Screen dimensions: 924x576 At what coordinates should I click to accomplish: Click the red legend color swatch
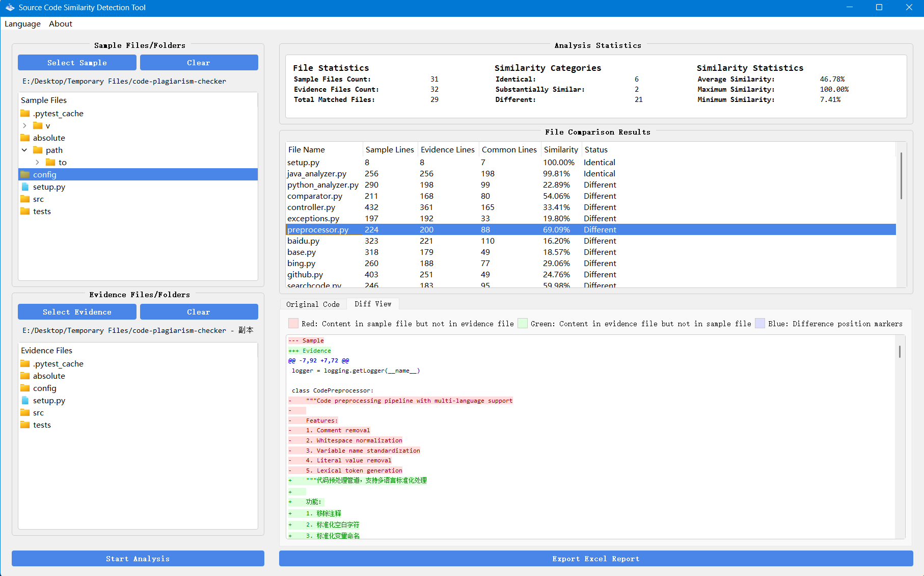pos(293,323)
